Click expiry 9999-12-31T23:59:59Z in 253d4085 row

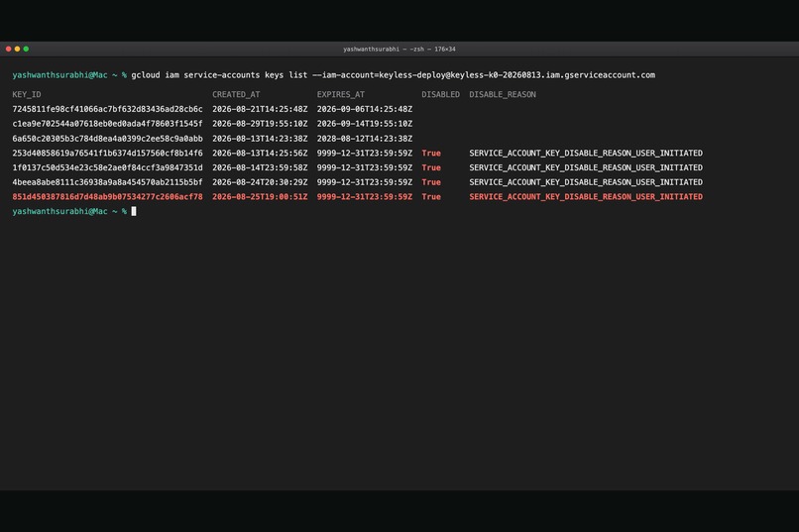(365, 154)
